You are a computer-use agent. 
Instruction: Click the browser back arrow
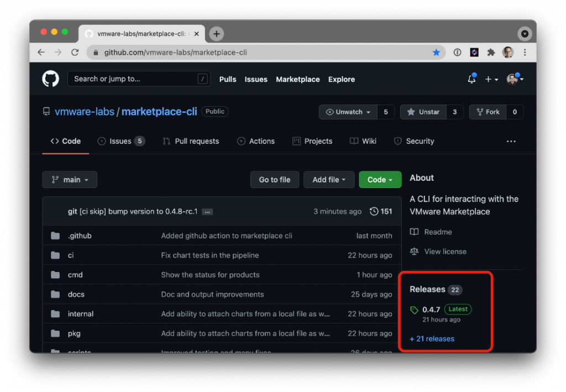(x=41, y=53)
